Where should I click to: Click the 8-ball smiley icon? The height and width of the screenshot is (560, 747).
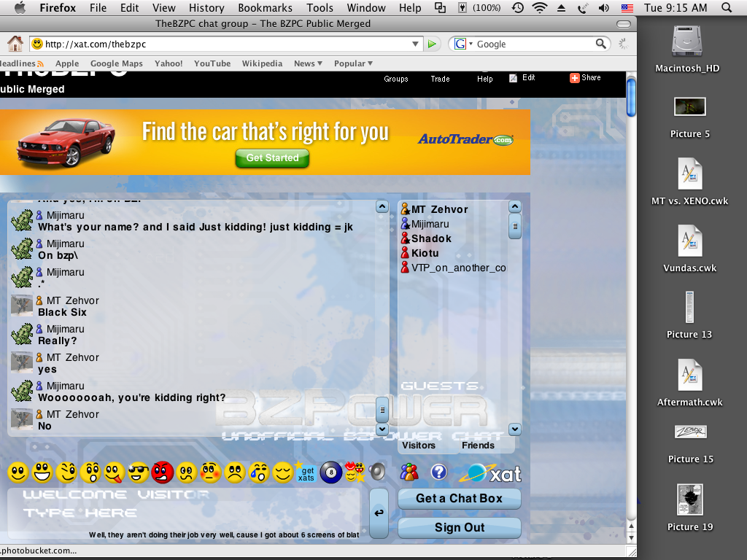point(330,472)
